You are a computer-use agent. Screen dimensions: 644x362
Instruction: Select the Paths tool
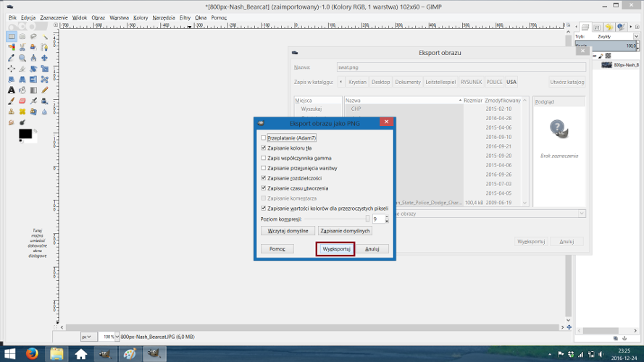(44, 47)
